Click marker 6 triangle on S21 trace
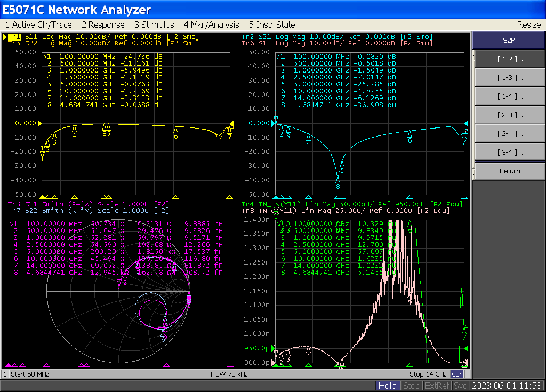The height and width of the screenshot is (392, 546). pos(410,134)
